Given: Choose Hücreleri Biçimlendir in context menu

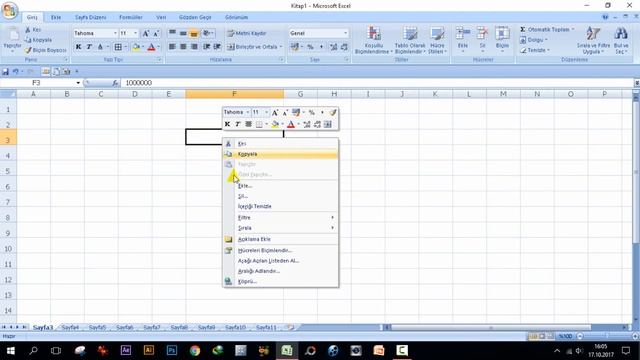Looking at the screenshot, I should click(x=281, y=250).
